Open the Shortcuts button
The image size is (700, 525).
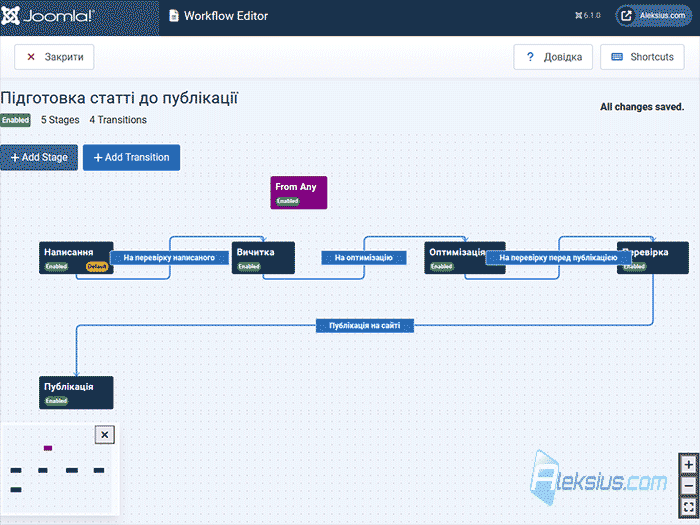[642, 57]
